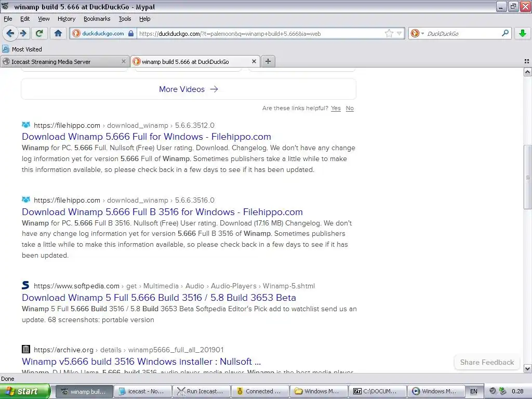Open the Bookmarks menu
This screenshot has height=399, width=532.
[97, 19]
